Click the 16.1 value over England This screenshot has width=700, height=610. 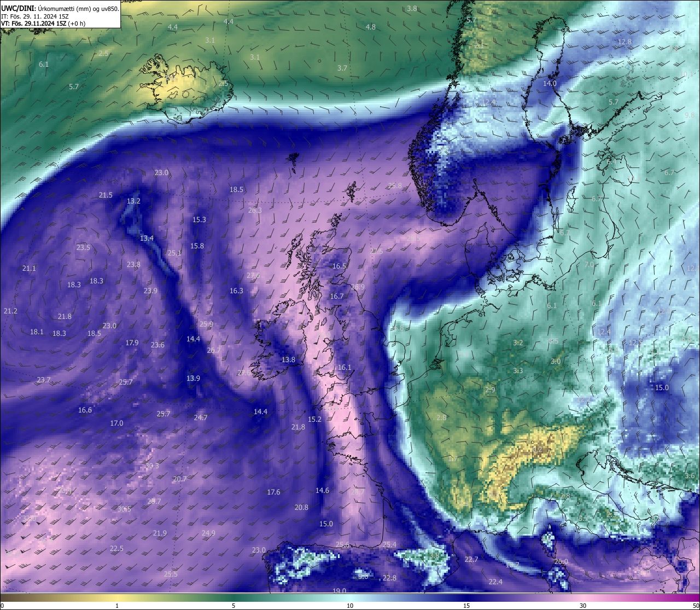click(345, 367)
